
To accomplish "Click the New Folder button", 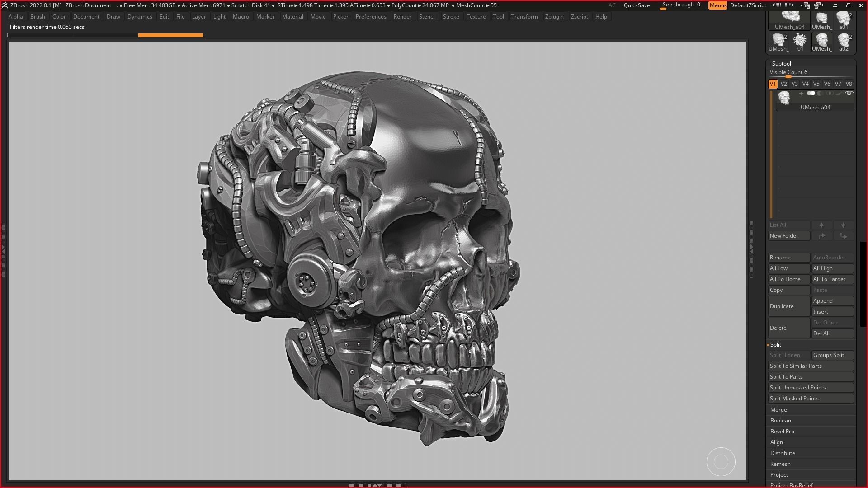I will pyautogui.click(x=789, y=236).
